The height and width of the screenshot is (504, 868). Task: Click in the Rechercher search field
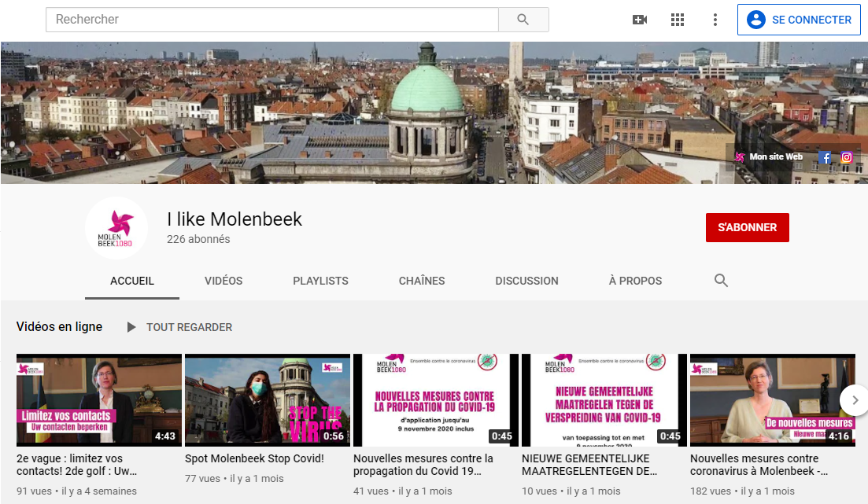[x=272, y=20]
